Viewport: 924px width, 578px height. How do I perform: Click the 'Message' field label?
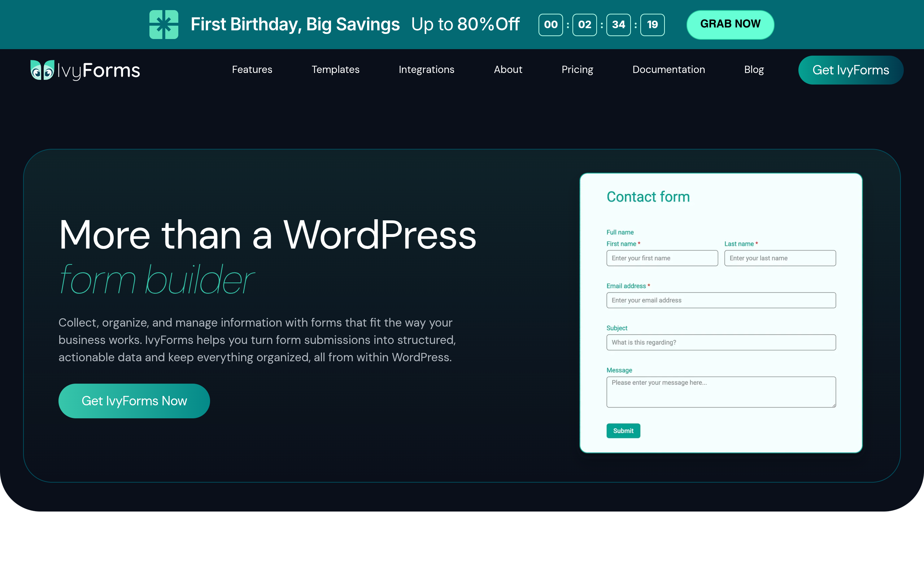(619, 370)
